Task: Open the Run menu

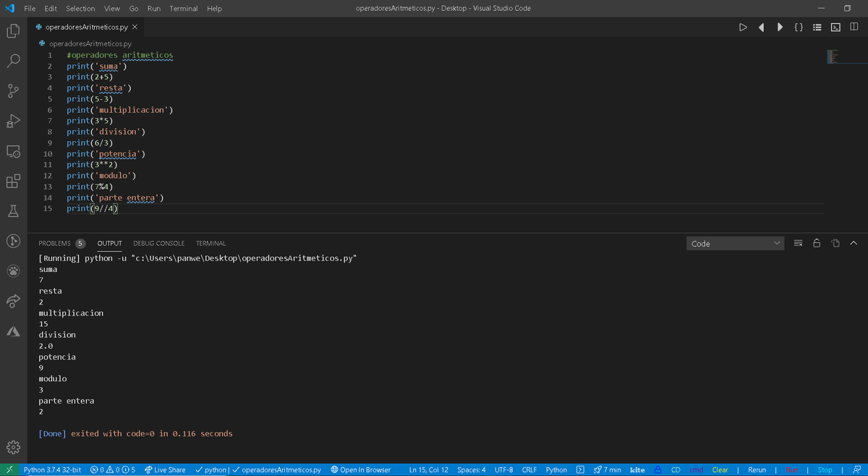Action: click(154, 8)
